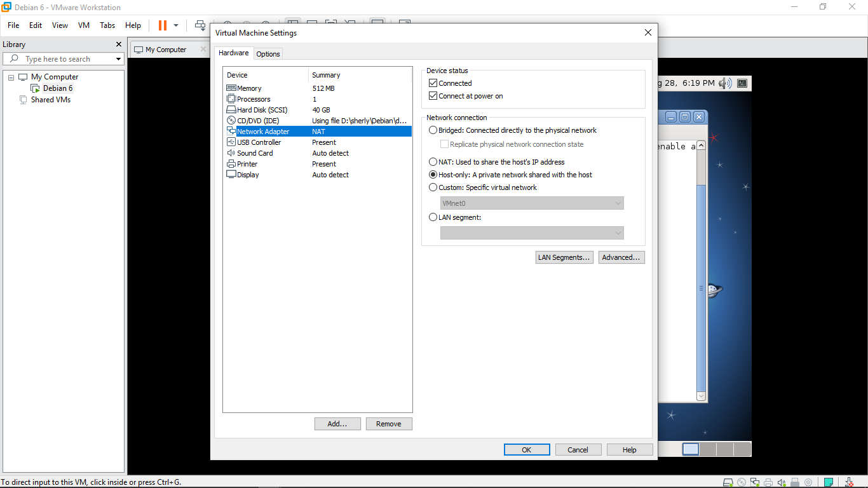Select the Display device icon in the list
Screen dimensions: 868x488
click(231, 175)
